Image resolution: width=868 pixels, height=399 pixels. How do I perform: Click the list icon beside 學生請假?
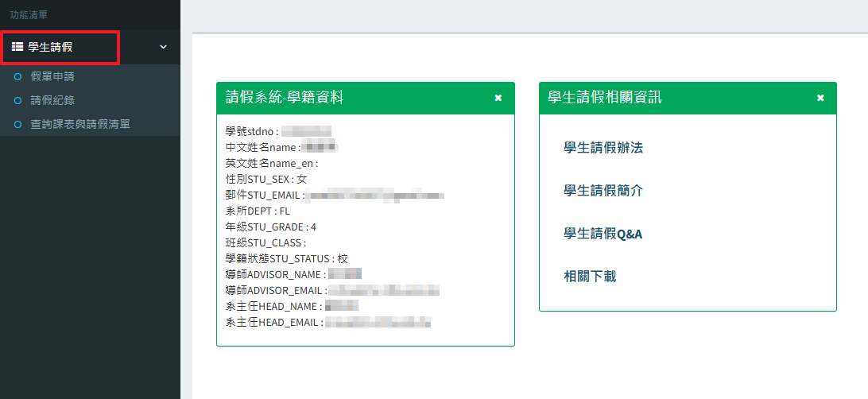pyautogui.click(x=17, y=47)
